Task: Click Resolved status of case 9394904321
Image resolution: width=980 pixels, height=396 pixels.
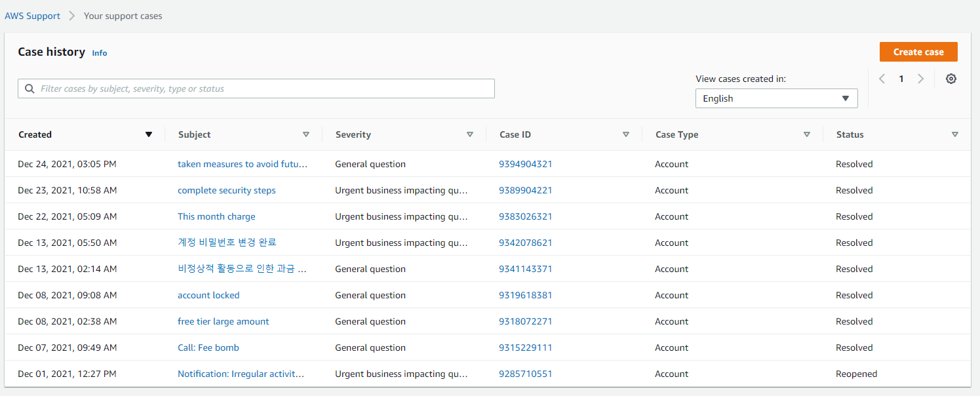Action: (x=854, y=164)
